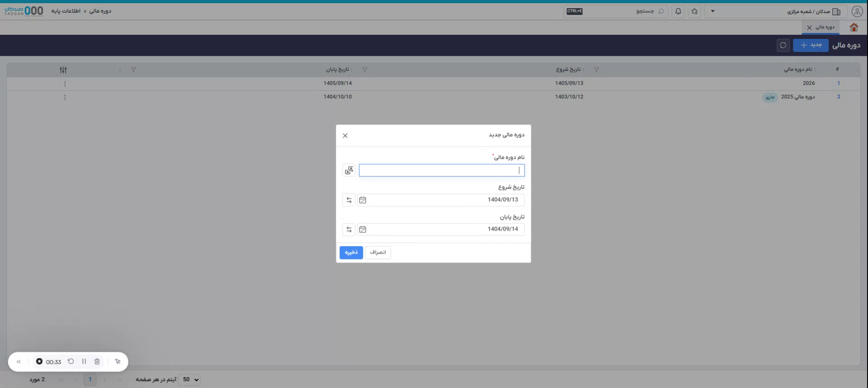Screen dimensions: 868x388
Task: Close the دوره مالی جدید dialog
Action: (345, 136)
